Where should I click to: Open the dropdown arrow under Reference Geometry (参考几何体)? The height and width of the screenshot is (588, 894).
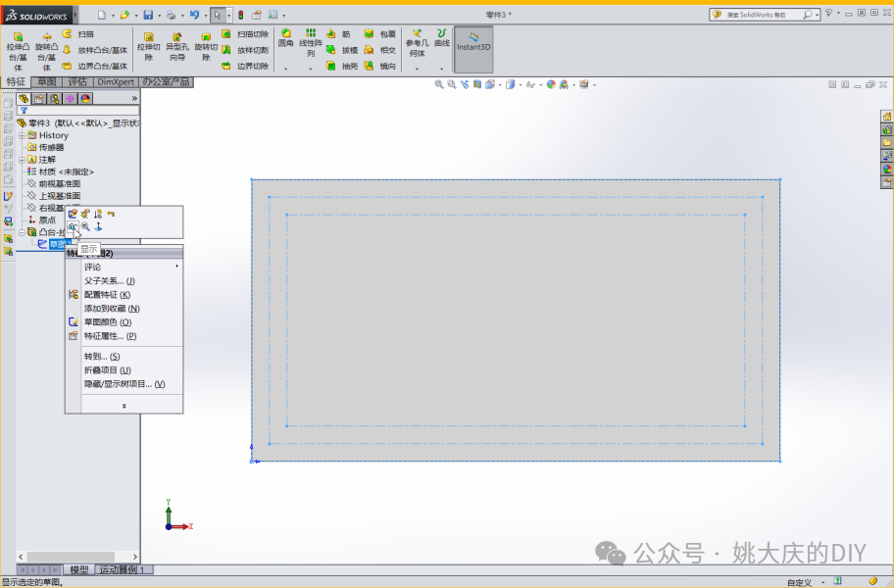coord(417,69)
